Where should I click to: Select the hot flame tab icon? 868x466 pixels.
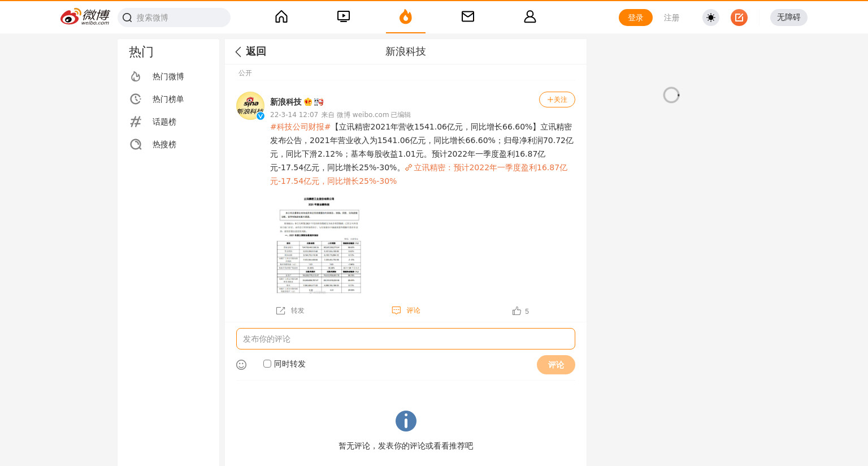click(x=406, y=16)
